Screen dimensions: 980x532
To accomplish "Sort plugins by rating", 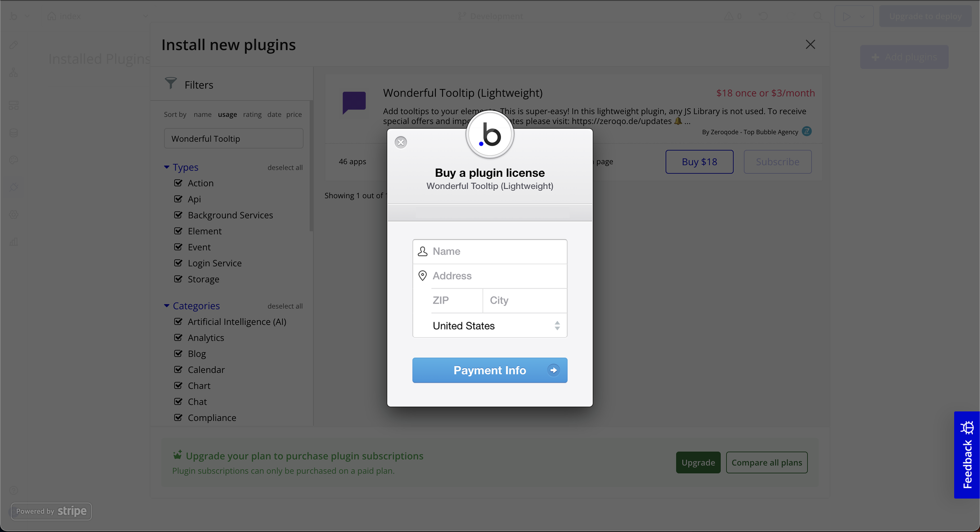I will click(252, 114).
